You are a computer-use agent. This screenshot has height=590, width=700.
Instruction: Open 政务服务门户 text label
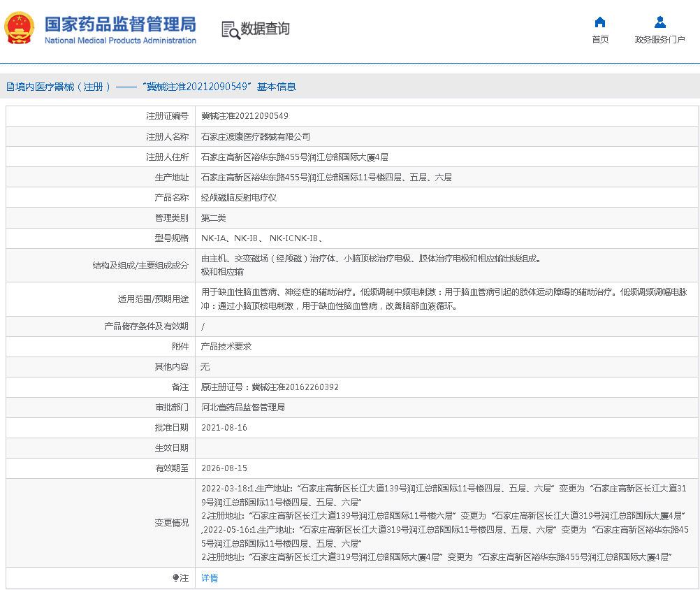[659, 40]
